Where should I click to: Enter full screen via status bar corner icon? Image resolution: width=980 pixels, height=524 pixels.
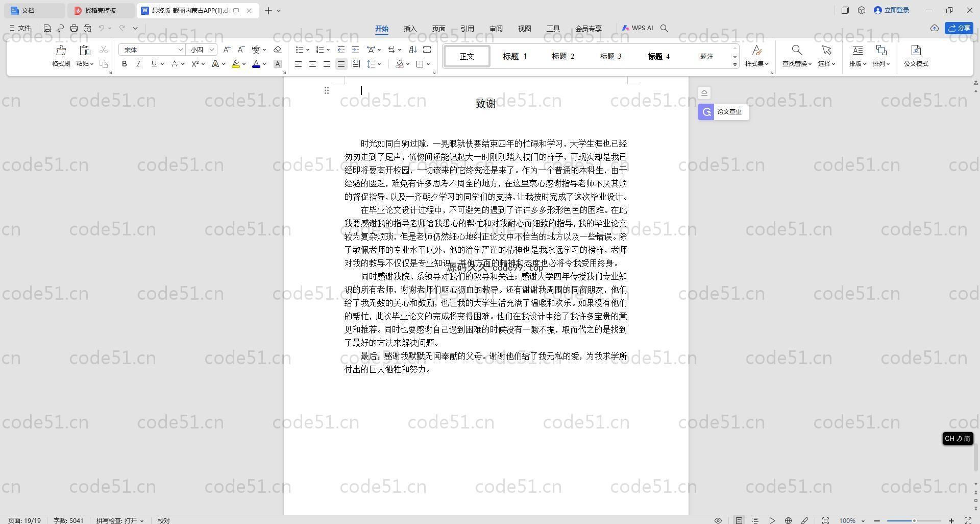(x=967, y=520)
